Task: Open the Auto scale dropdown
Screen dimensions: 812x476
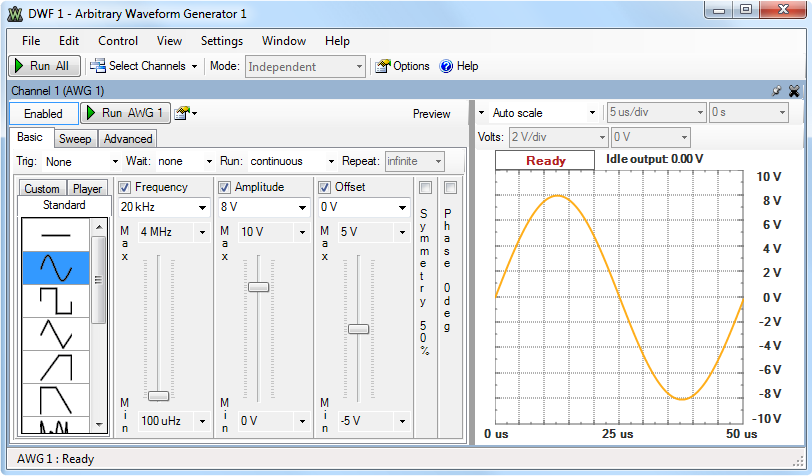Action: (544, 113)
